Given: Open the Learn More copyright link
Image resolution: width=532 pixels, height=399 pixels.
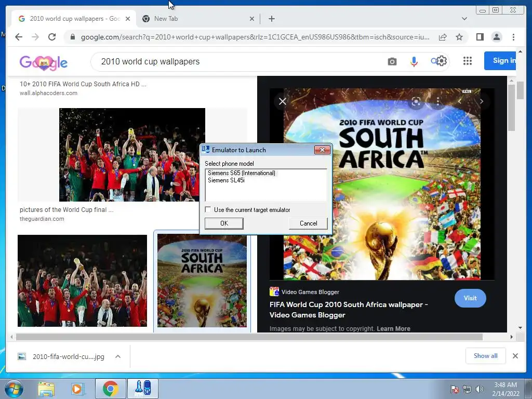Looking at the screenshot, I should (x=393, y=328).
